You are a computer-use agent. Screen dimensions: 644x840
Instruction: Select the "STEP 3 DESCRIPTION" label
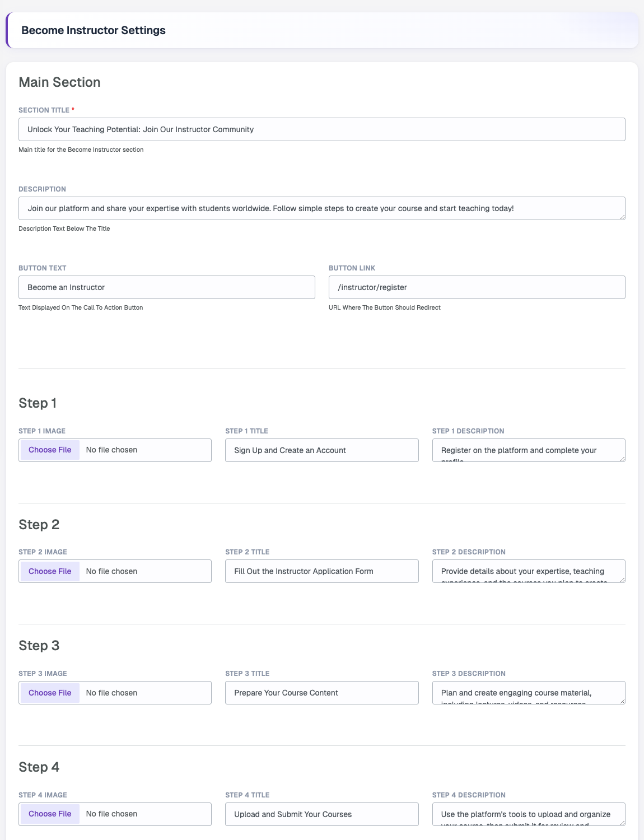469,674
